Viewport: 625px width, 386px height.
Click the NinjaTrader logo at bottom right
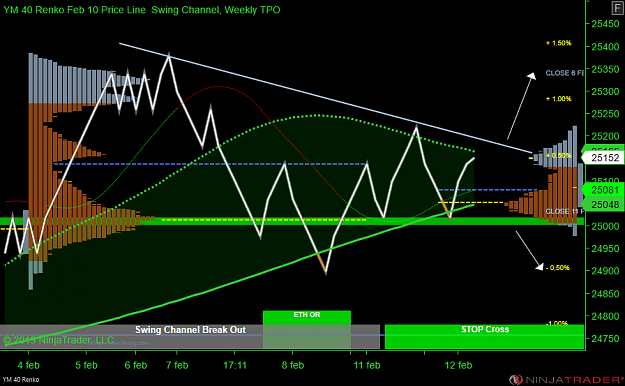click(x=566, y=379)
